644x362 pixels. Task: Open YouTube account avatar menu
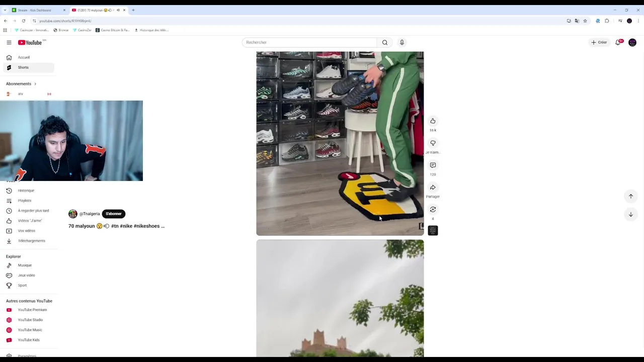point(632,43)
